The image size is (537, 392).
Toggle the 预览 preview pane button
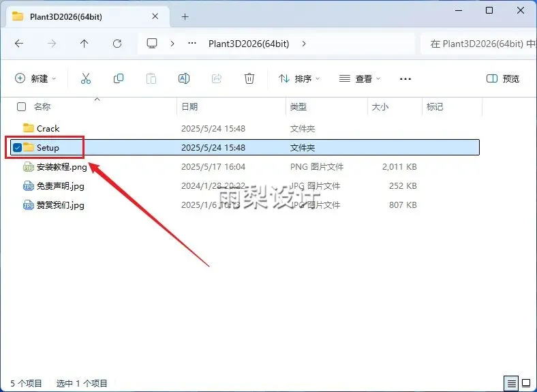point(503,78)
